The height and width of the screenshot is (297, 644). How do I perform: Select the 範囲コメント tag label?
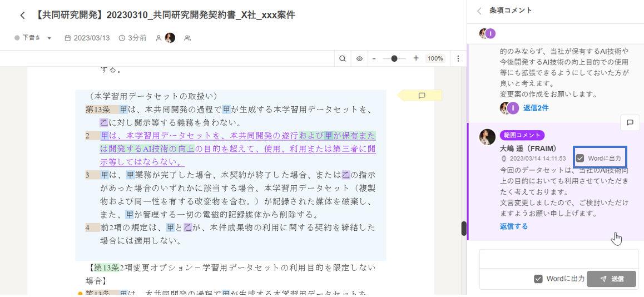click(x=522, y=135)
